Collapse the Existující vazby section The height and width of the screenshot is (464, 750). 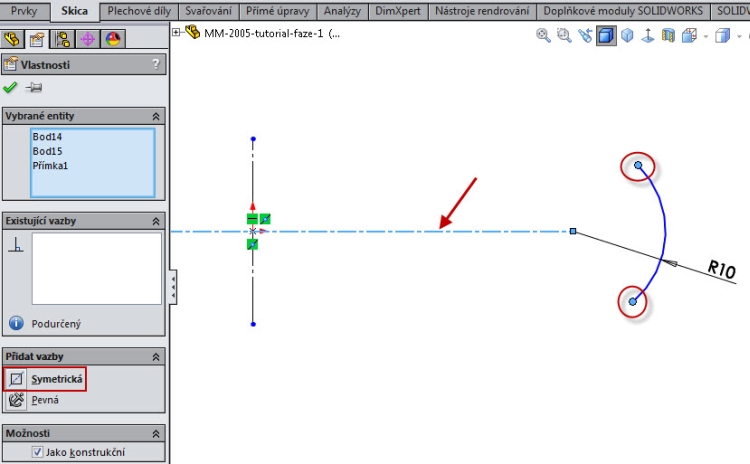click(x=156, y=221)
